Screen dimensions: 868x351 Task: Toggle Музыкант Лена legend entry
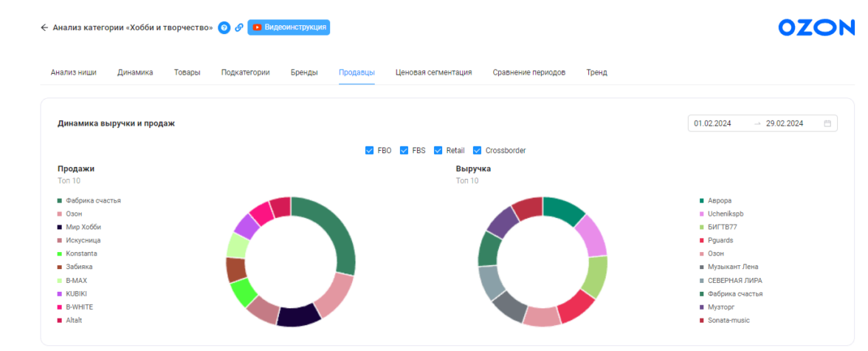click(728, 267)
